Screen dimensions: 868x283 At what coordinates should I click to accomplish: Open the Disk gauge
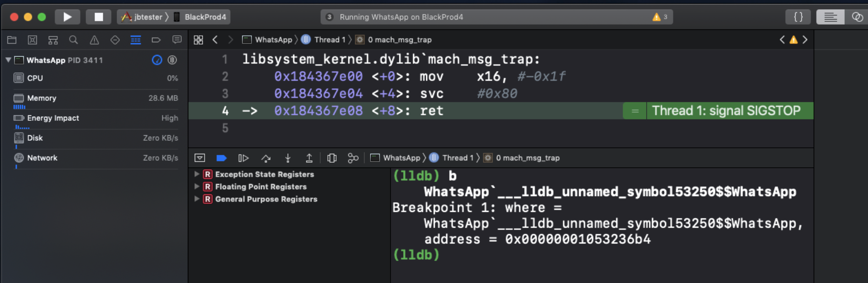(x=96, y=139)
